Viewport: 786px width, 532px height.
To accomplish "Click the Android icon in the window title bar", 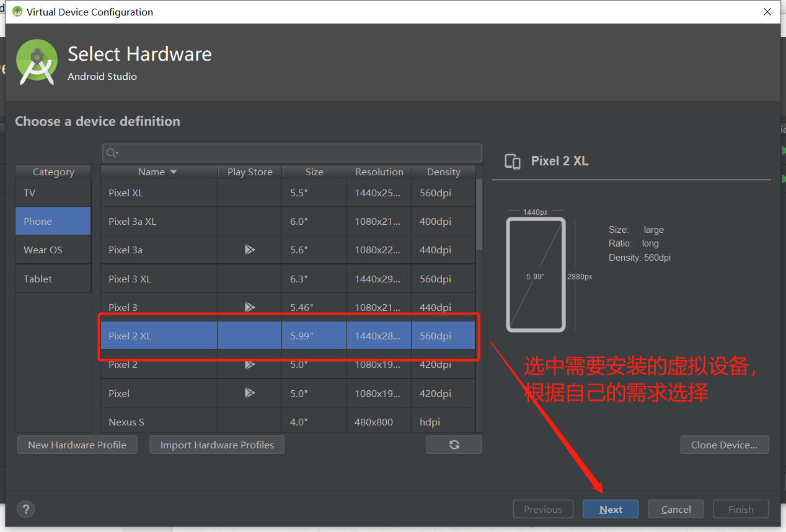I will click(x=17, y=12).
